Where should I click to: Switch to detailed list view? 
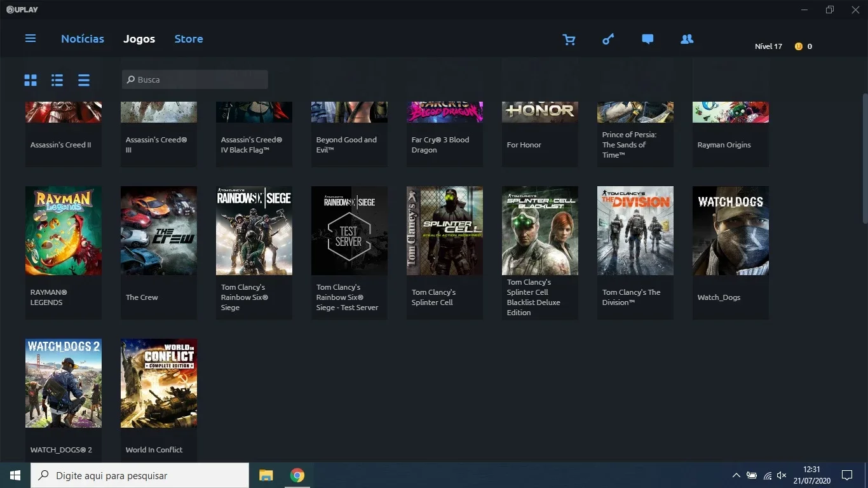(57, 80)
